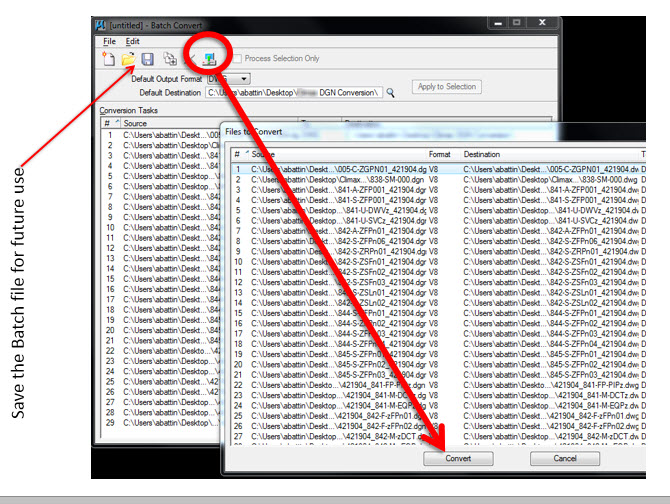Open a batch file with folder icon
670x504 pixels.
click(129, 61)
